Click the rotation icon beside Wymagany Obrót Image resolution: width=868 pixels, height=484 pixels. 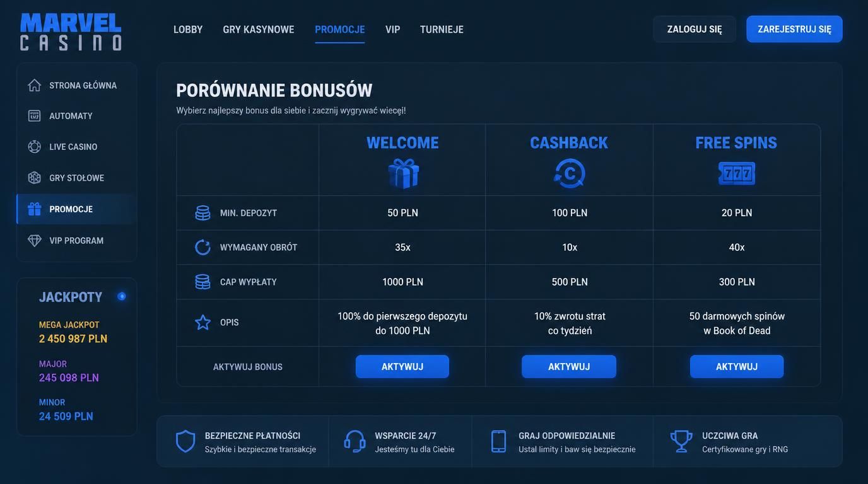(x=202, y=247)
